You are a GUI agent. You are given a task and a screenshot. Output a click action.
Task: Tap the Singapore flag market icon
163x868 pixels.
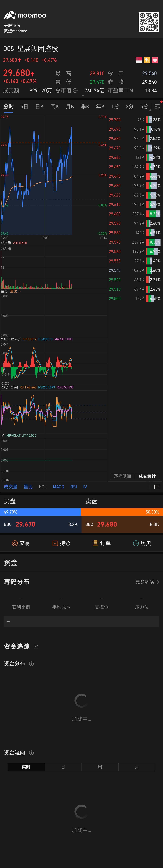(x=139, y=60)
